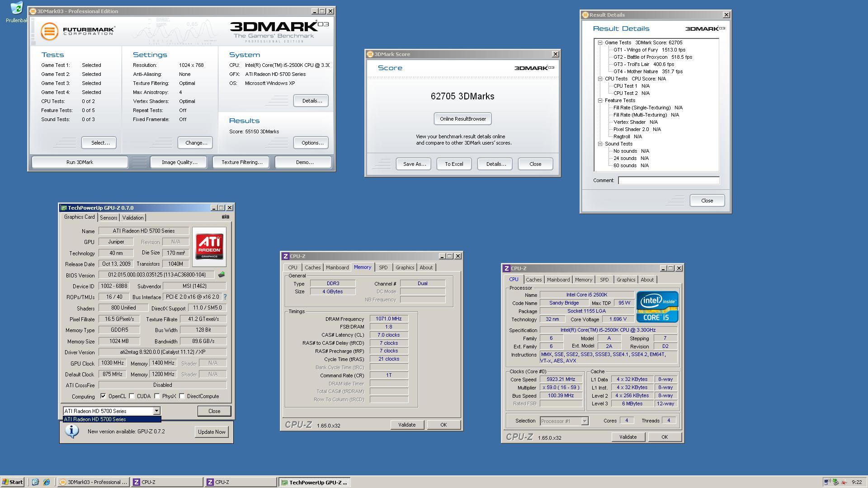Screen dimensions: 868x488
Task: Open the Processor #1 selection dropdown
Action: tap(584, 421)
